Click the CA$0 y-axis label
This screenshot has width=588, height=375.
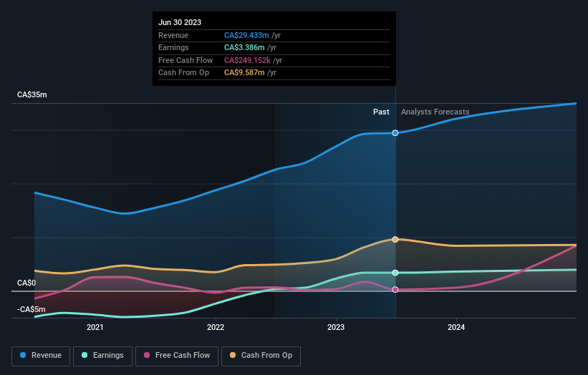pyautogui.click(x=26, y=283)
